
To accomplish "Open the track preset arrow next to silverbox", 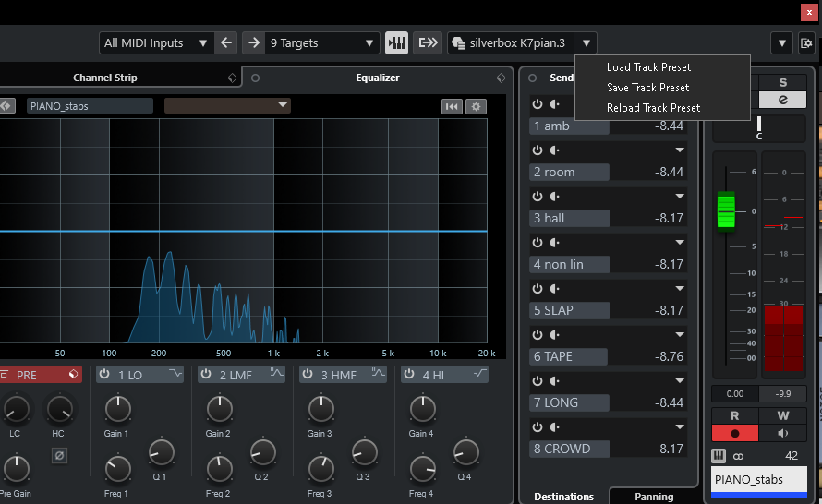I will 586,43.
